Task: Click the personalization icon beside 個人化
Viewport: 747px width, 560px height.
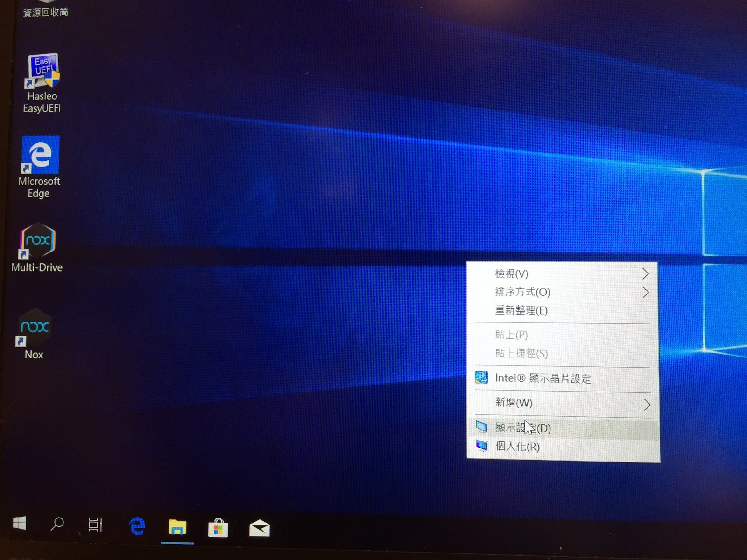Action: click(x=482, y=445)
